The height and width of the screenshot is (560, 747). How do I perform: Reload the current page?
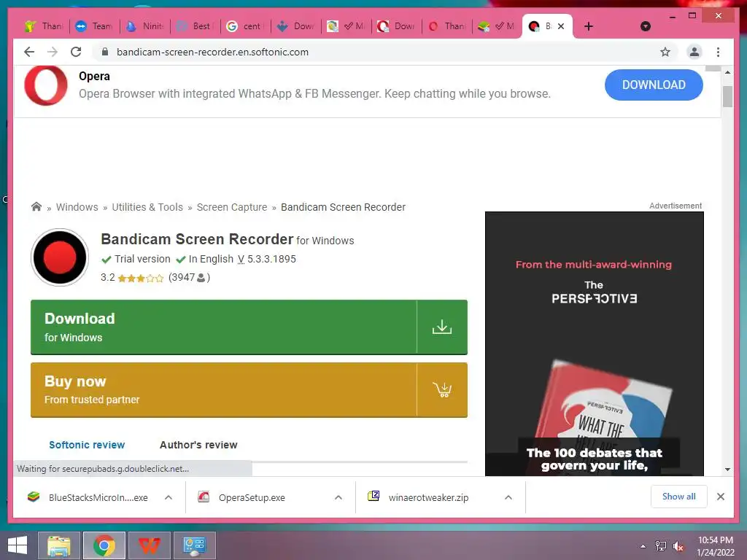pyautogui.click(x=76, y=52)
